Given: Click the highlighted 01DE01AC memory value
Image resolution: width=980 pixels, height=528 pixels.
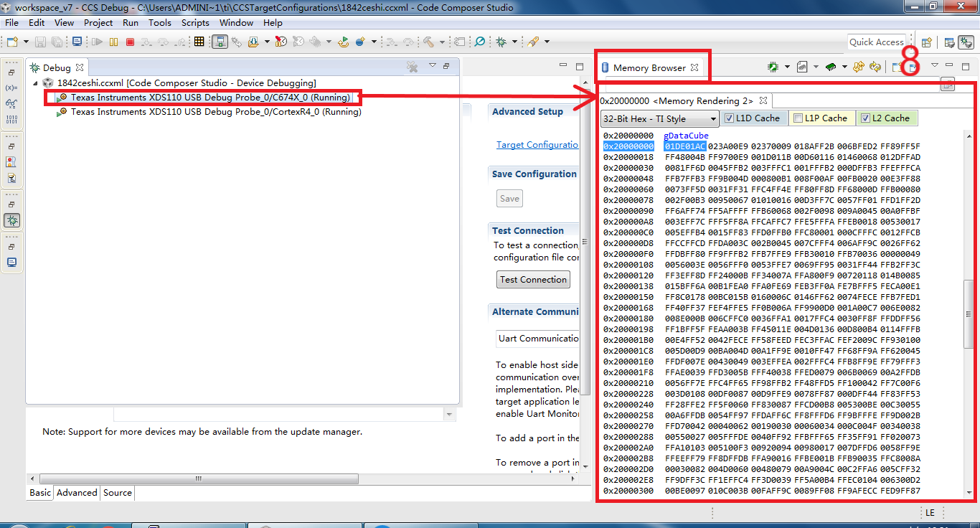Looking at the screenshot, I should [x=685, y=146].
